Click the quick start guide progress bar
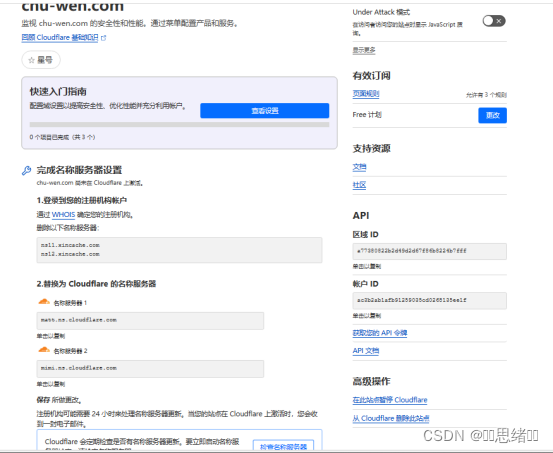553x453 pixels. [x=179, y=125]
